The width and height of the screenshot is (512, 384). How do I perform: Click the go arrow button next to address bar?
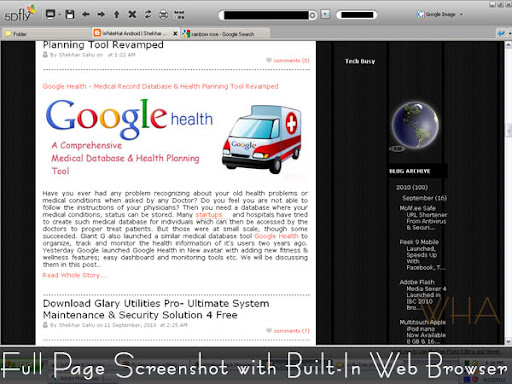coord(325,15)
